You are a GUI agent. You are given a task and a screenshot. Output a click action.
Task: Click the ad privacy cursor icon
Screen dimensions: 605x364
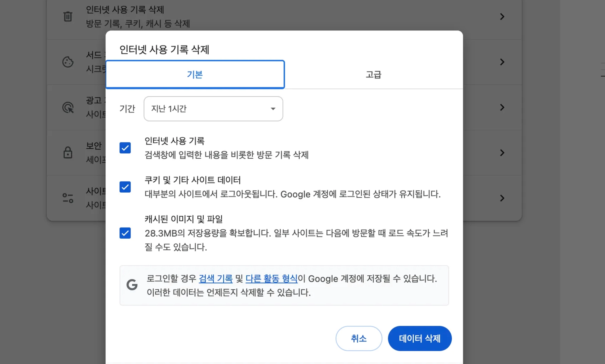pyautogui.click(x=68, y=108)
